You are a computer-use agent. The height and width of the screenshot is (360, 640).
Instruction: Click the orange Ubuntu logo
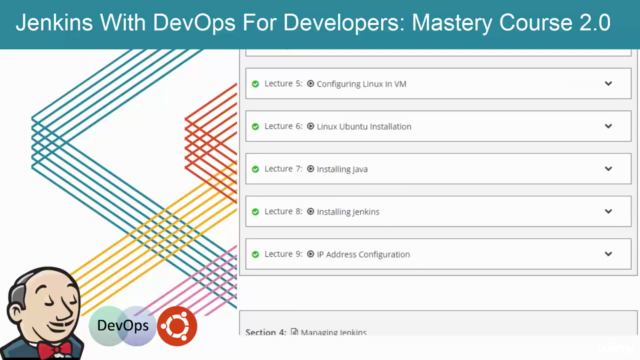click(x=177, y=326)
